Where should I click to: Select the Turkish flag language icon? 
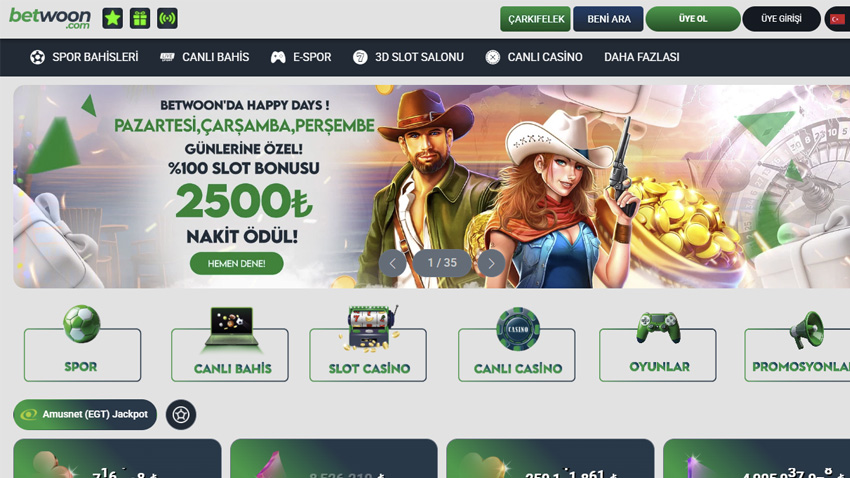coord(838,19)
